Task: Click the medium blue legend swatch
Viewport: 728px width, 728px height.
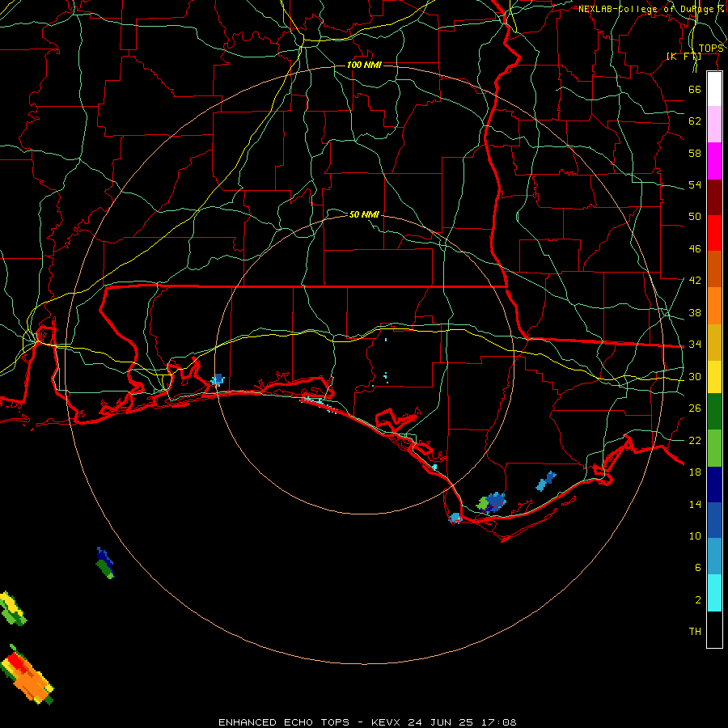Action: pos(714,520)
